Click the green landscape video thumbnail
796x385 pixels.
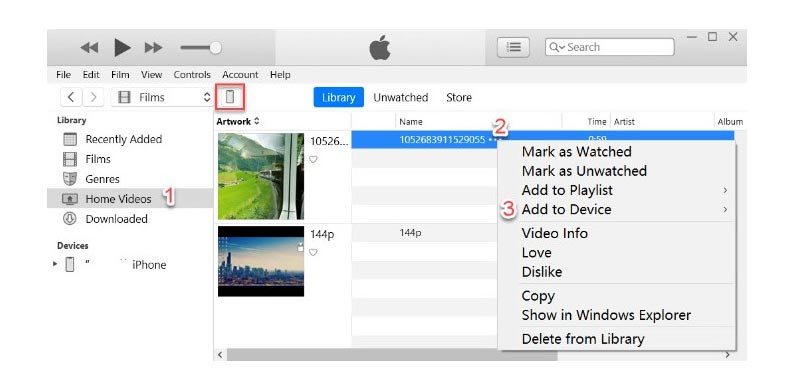point(261,176)
